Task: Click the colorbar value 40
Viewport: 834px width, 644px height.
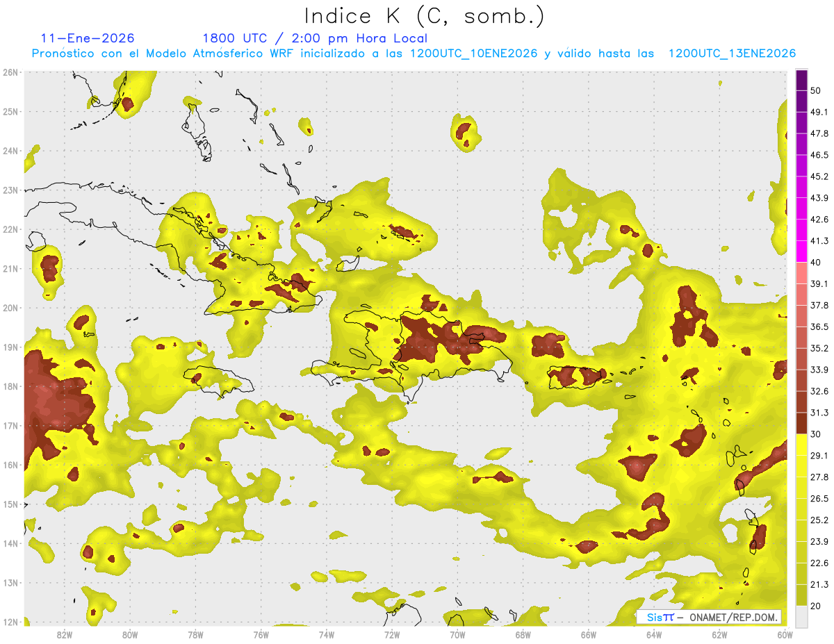Action: (x=816, y=263)
